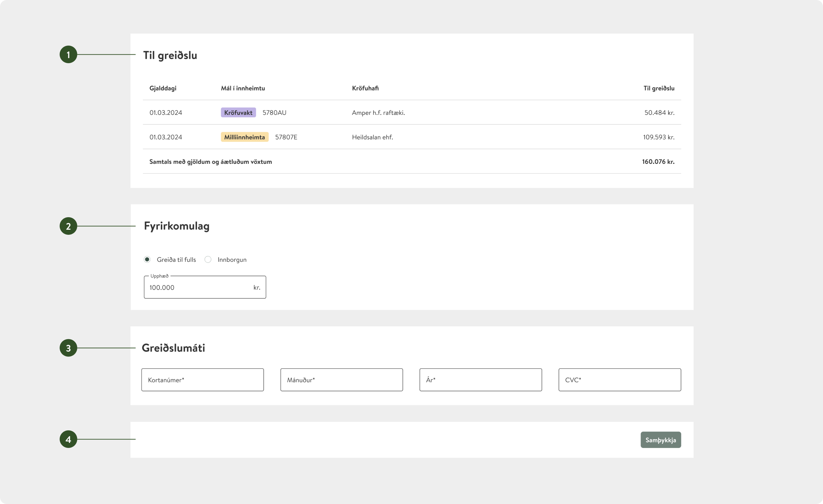Image resolution: width=823 pixels, height=504 pixels.
Task: Focus the CVC security code field
Action: tap(619, 380)
